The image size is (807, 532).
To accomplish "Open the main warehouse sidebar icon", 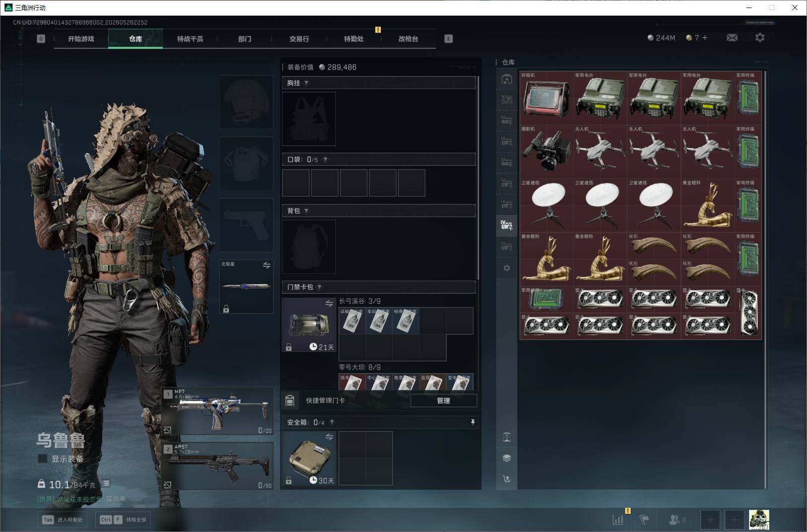I will pos(507,79).
